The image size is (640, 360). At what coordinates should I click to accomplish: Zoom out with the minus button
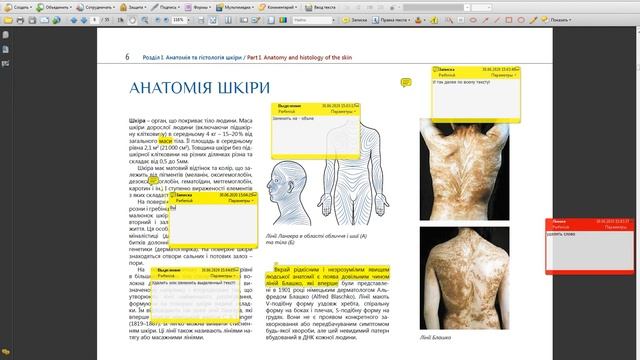pos(158,20)
